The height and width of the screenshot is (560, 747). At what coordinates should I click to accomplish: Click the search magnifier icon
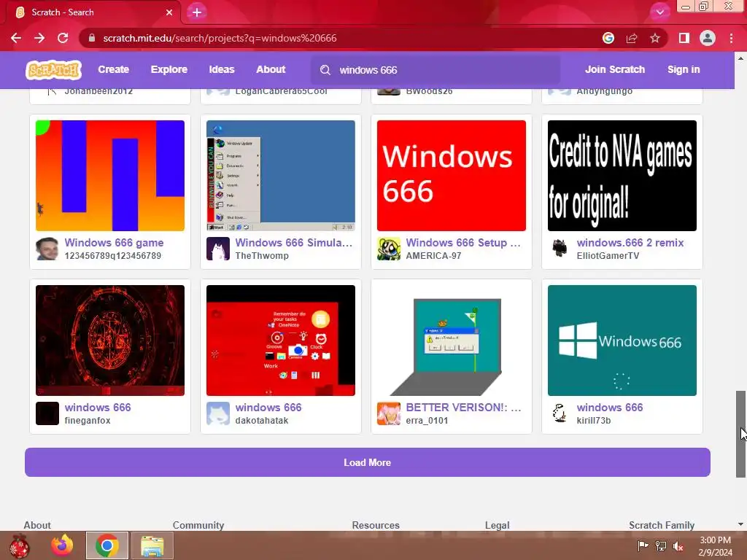click(x=325, y=70)
